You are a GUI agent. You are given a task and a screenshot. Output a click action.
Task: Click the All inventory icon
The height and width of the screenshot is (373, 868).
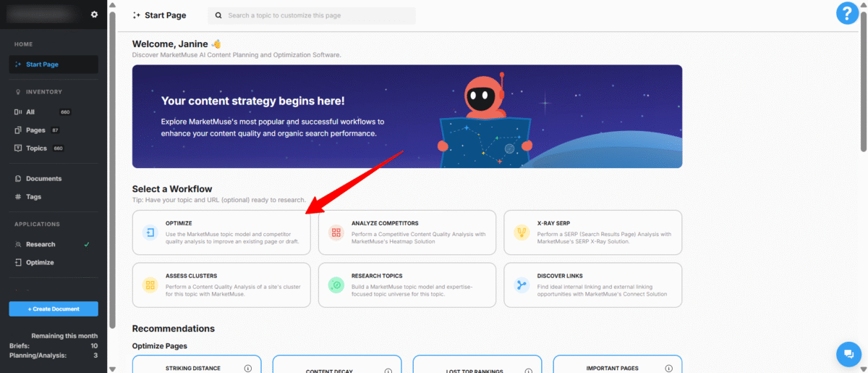point(18,112)
